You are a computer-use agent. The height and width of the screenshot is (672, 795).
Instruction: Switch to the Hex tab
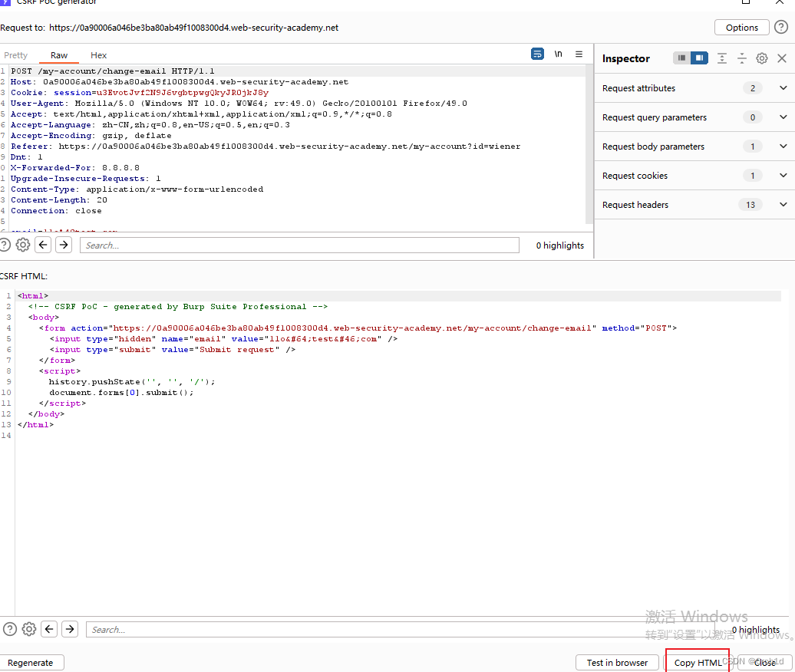click(98, 55)
